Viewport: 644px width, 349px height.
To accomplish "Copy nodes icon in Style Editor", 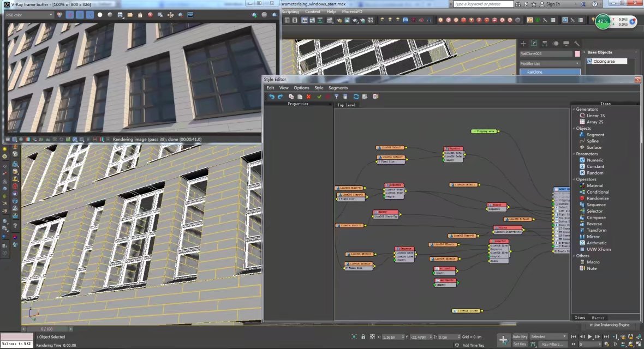I will (291, 97).
